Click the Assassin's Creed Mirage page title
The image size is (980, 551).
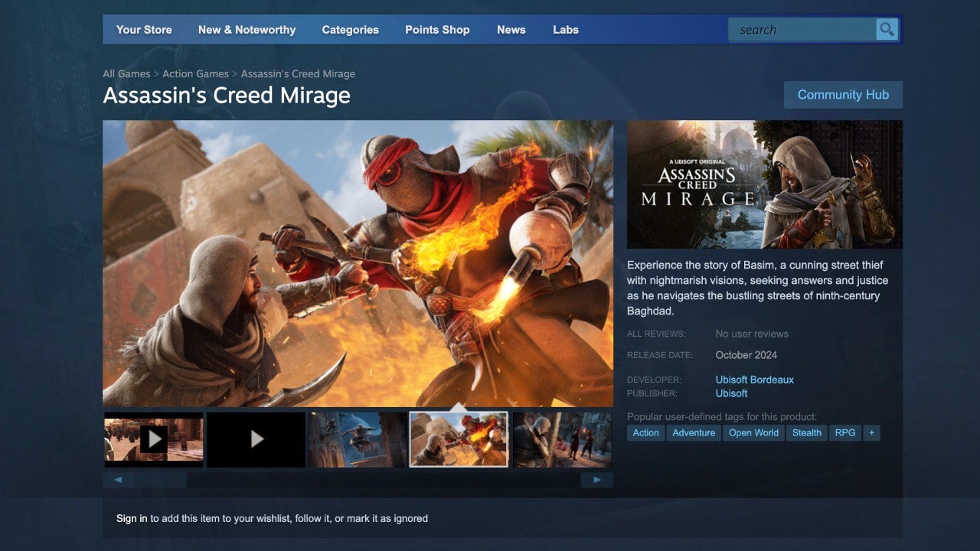227,96
